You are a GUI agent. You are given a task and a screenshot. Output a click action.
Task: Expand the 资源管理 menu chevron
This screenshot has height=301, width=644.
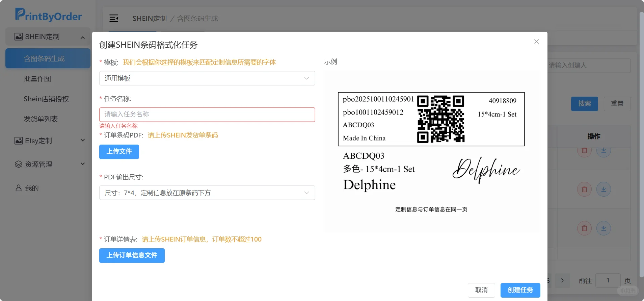[x=83, y=164]
